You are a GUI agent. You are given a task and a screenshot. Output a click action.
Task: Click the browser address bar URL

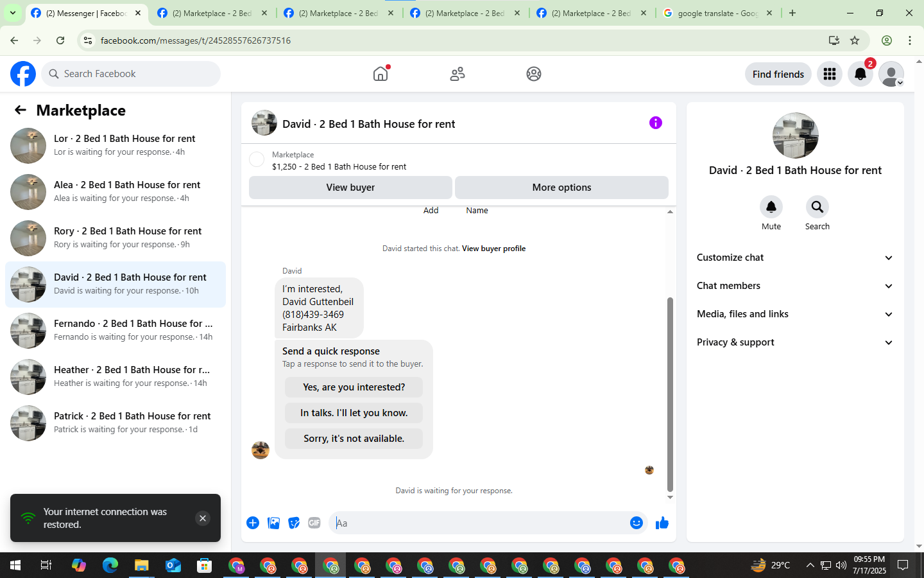coord(196,40)
